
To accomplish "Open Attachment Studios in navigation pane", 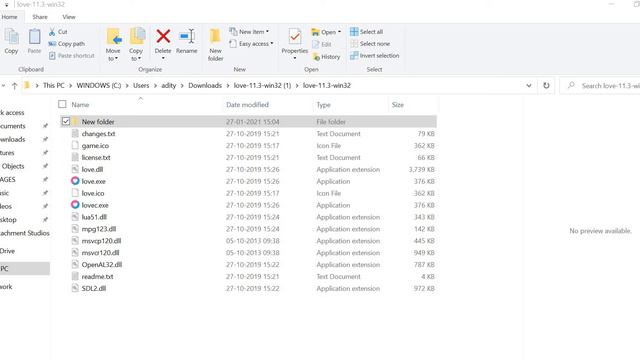I will pos(24,233).
